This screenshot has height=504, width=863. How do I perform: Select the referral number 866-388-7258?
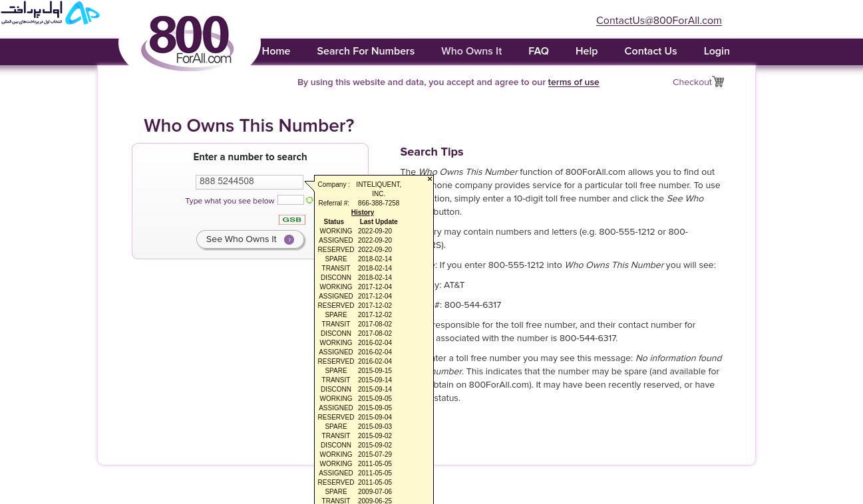tap(379, 203)
